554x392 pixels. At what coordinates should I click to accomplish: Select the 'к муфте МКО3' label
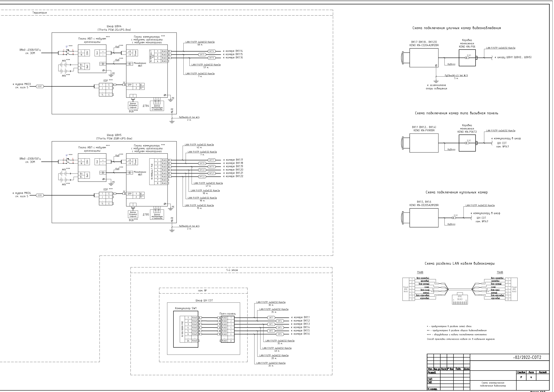pyautogui.click(x=22, y=84)
